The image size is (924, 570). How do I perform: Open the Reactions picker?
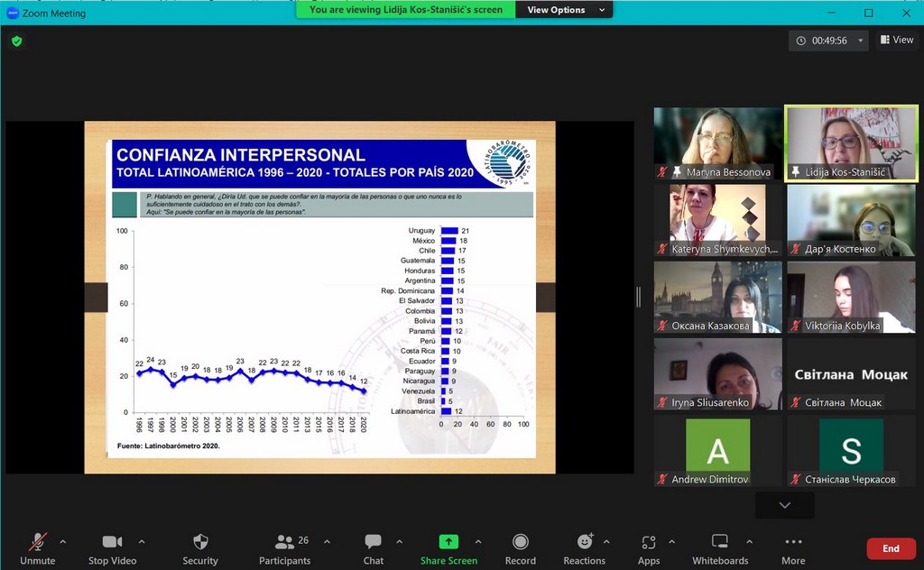coord(584,548)
